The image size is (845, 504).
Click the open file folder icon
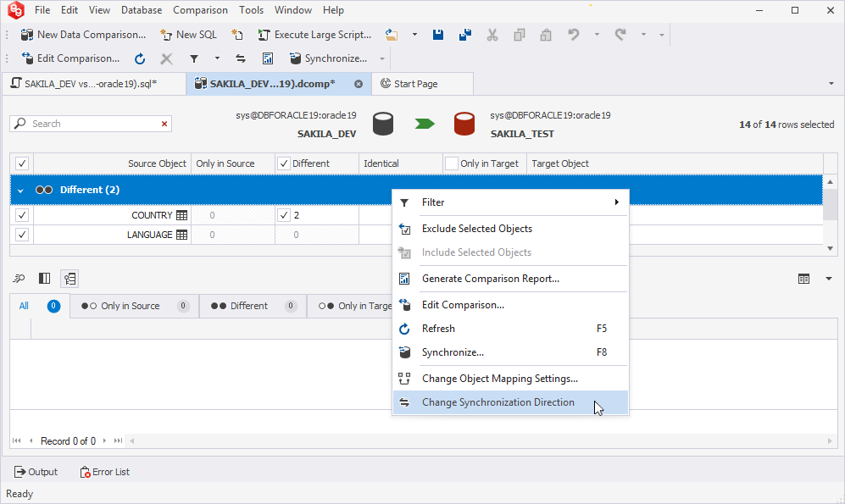(x=392, y=35)
